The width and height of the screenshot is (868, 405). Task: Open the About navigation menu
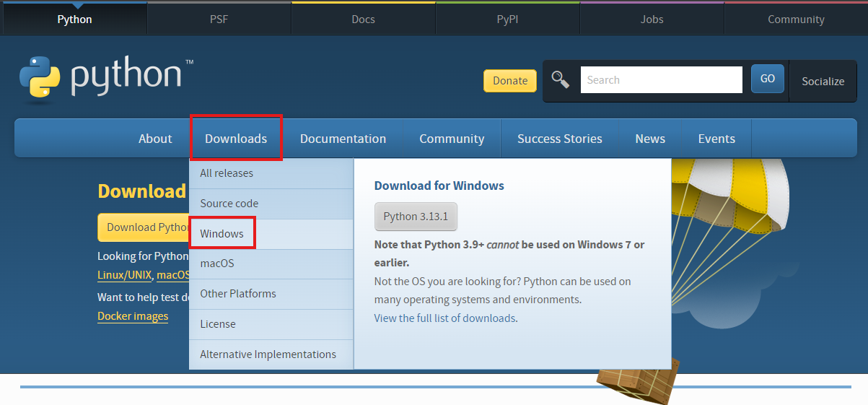pyautogui.click(x=155, y=139)
